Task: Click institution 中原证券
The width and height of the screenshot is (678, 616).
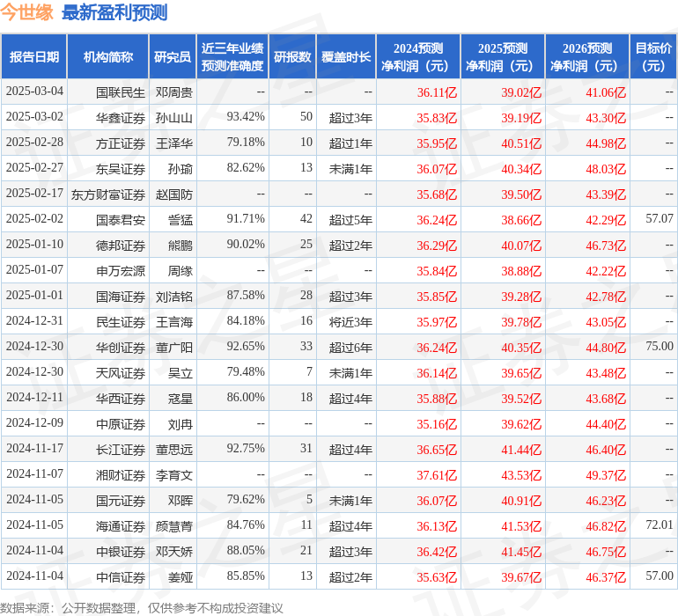Action: 121,424
